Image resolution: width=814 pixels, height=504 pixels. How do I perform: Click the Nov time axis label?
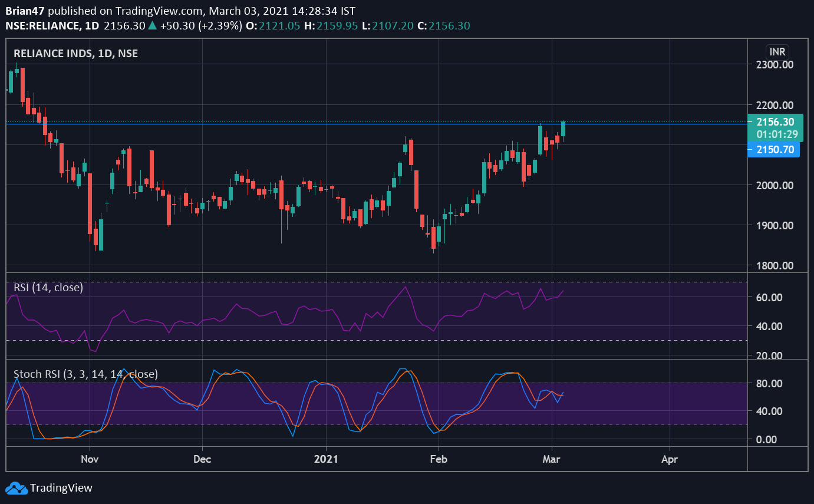point(89,458)
